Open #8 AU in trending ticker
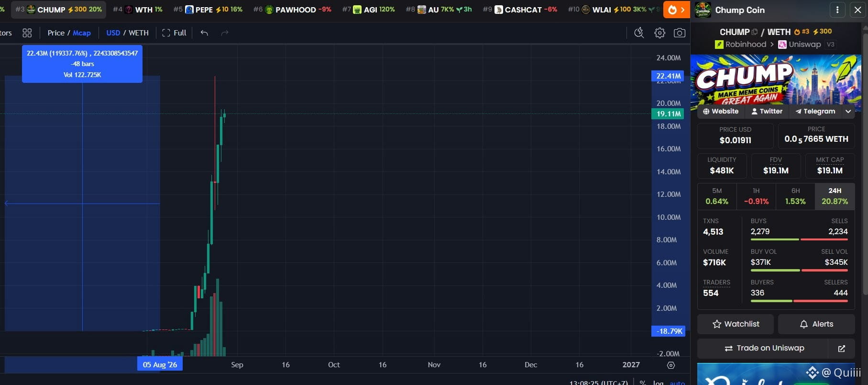 439,10
